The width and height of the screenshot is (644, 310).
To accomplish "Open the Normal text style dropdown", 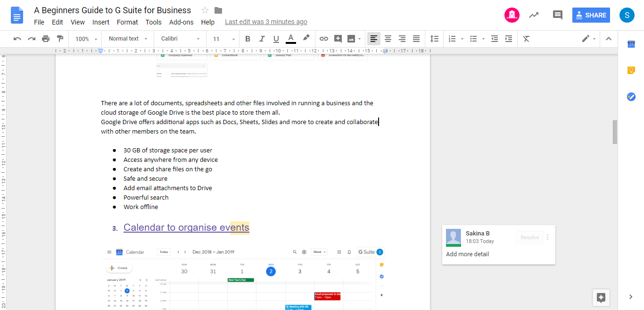I will coord(128,39).
